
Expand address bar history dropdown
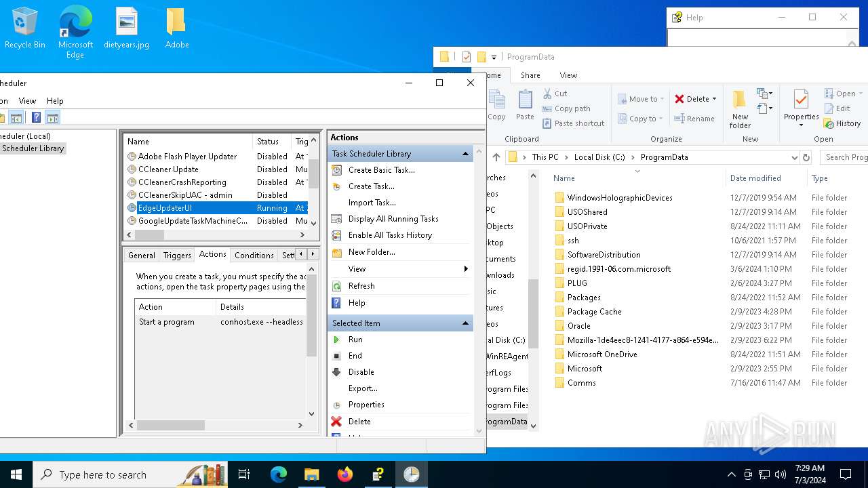[x=794, y=157]
